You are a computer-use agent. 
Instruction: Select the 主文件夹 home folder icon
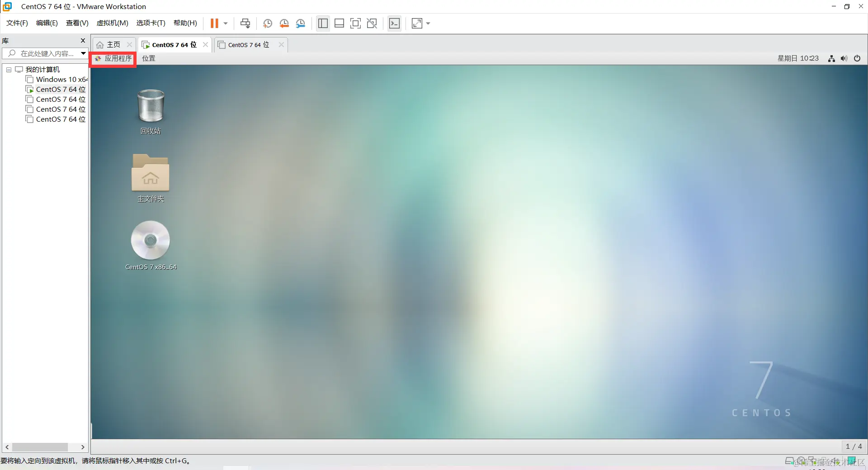point(151,178)
